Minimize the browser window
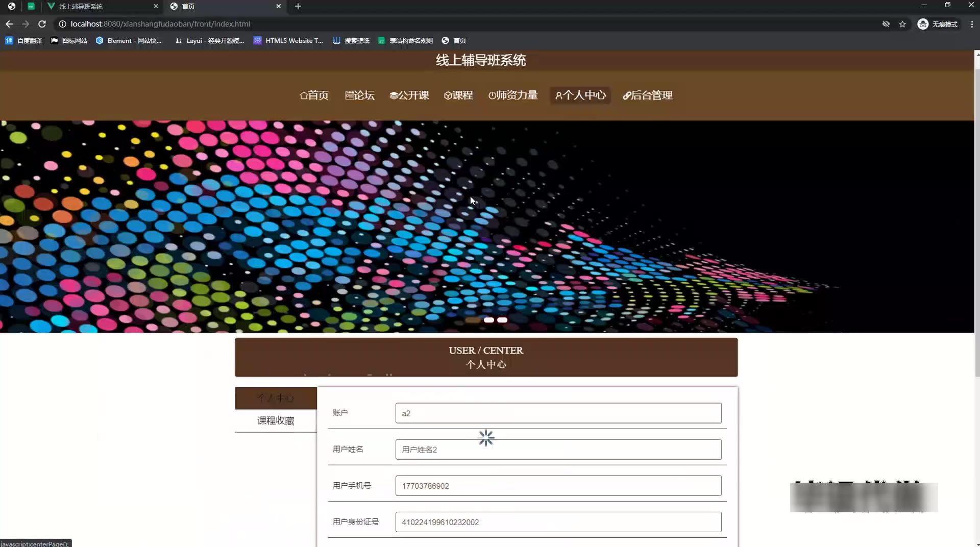 (924, 5)
